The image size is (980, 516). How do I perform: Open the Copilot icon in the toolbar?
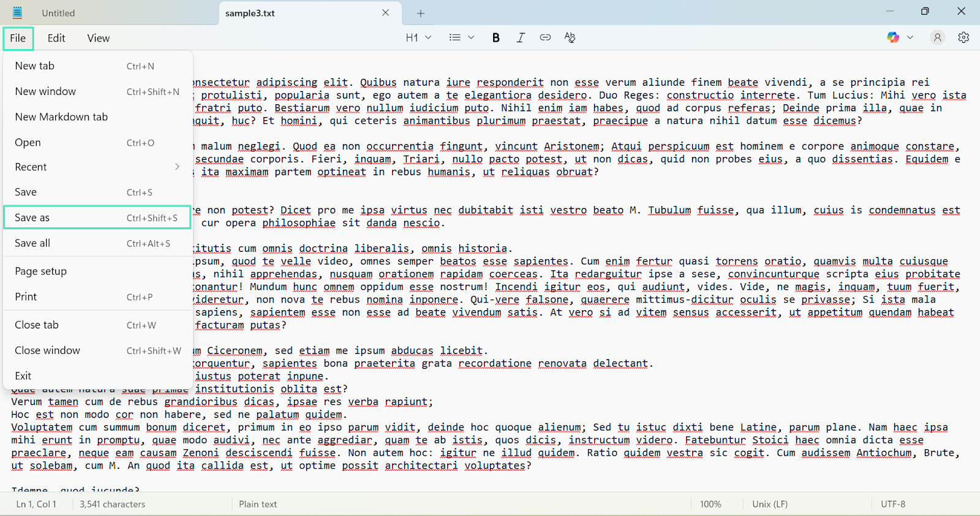[x=893, y=37]
